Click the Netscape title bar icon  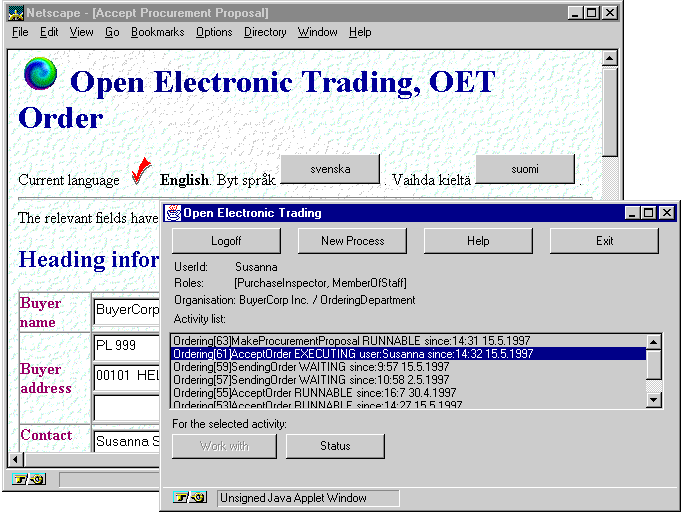click(16, 13)
